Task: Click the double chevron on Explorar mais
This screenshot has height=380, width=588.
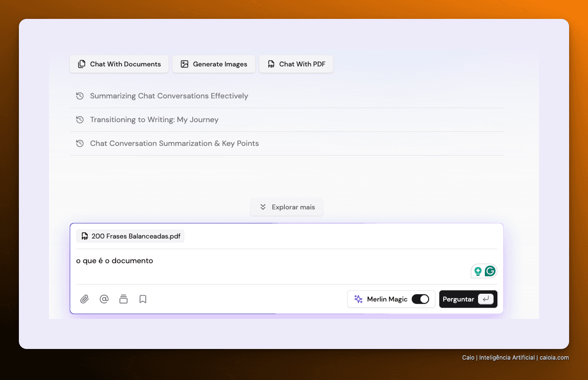Action: coord(263,207)
